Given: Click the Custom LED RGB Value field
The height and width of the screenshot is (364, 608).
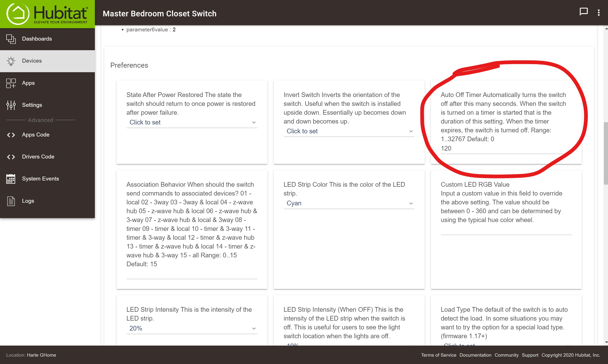Looking at the screenshot, I should coord(506,230).
